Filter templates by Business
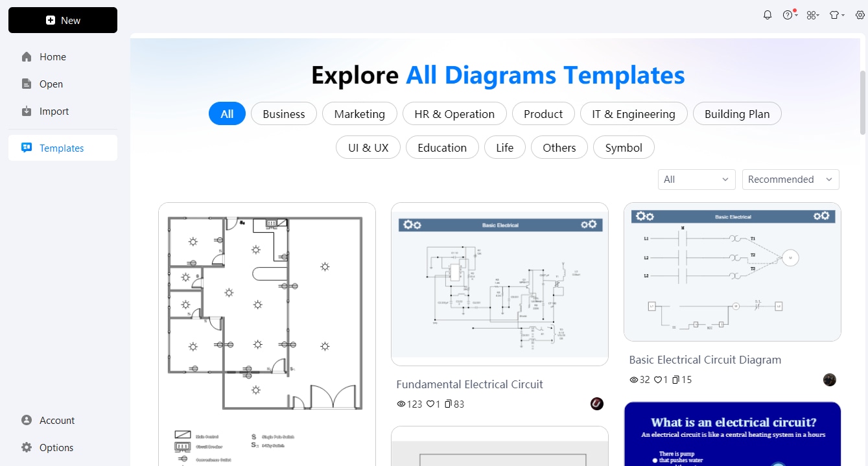 pyautogui.click(x=284, y=114)
